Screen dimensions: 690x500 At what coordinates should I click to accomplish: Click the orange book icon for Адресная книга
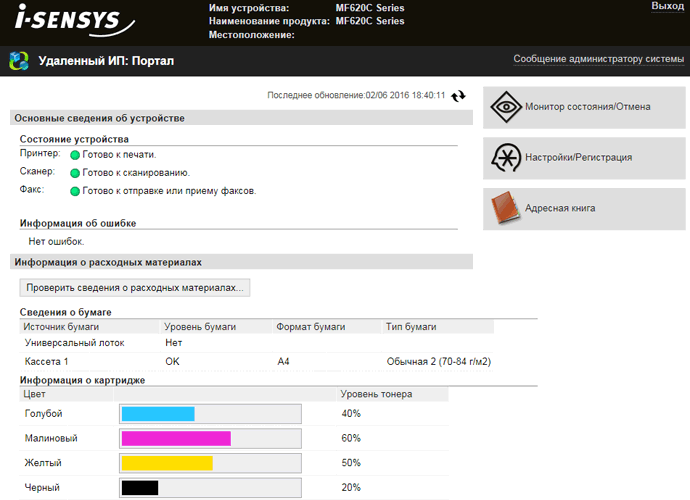tap(506, 208)
